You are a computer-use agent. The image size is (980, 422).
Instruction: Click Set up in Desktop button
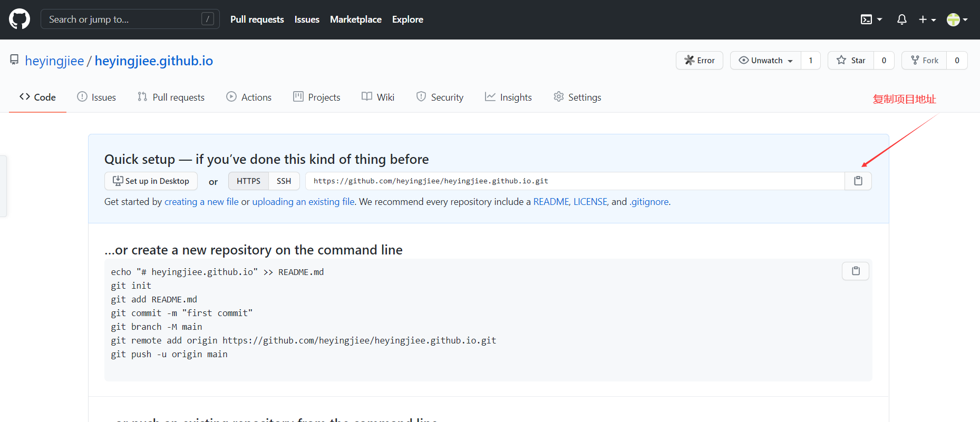click(x=151, y=181)
